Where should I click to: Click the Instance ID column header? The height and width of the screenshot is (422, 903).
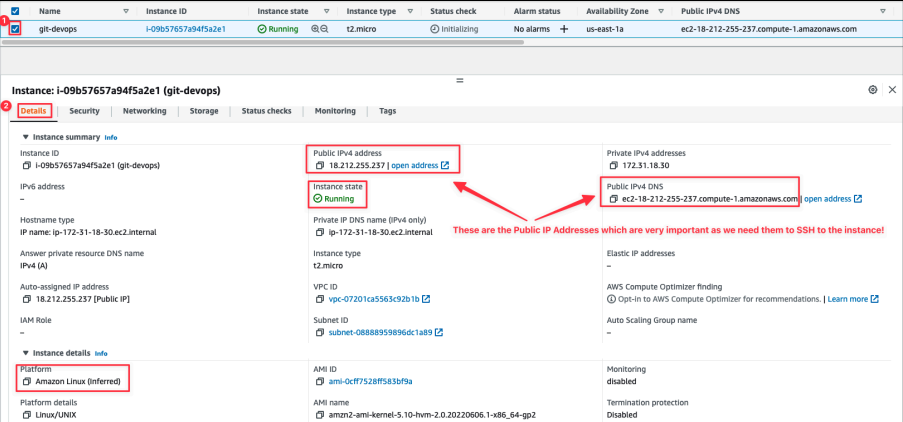pyautogui.click(x=166, y=11)
